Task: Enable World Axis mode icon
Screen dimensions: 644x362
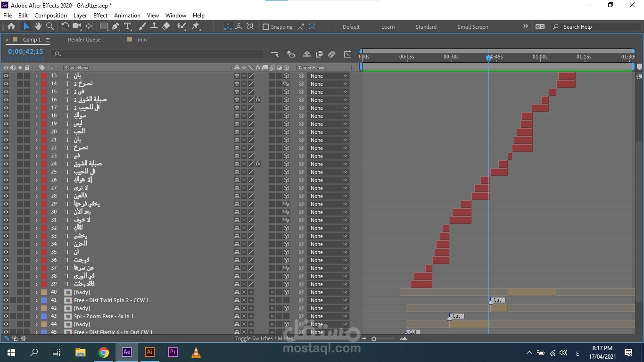Action: click(x=239, y=26)
